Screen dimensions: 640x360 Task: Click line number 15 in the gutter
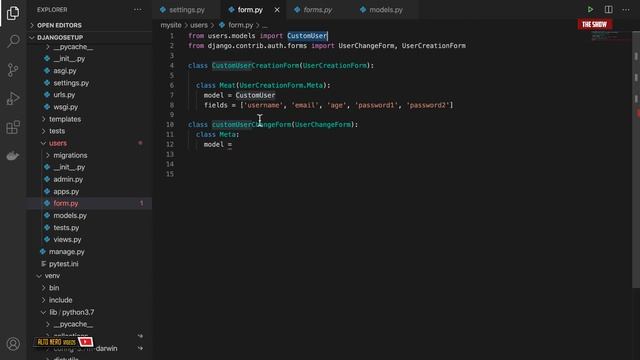[170, 174]
